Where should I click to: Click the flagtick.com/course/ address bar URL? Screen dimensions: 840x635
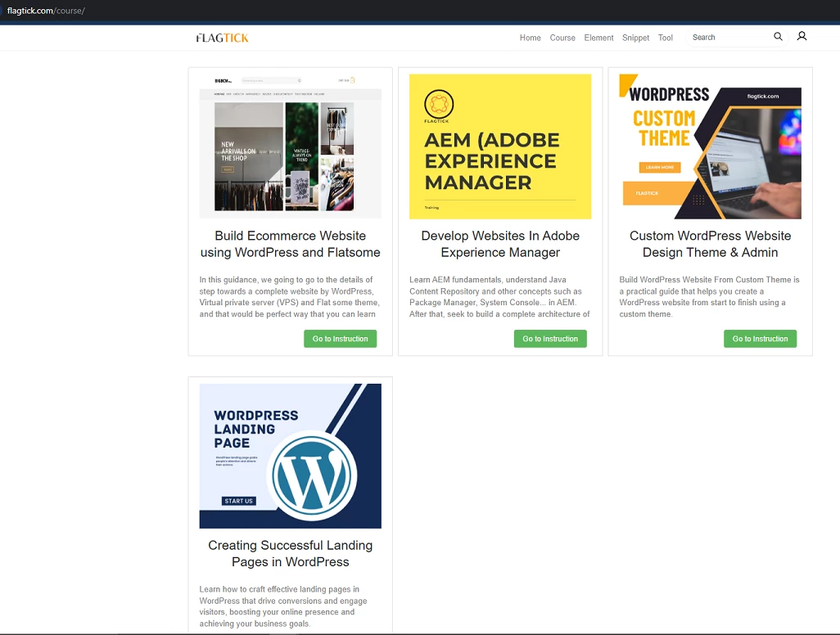point(46,11)
